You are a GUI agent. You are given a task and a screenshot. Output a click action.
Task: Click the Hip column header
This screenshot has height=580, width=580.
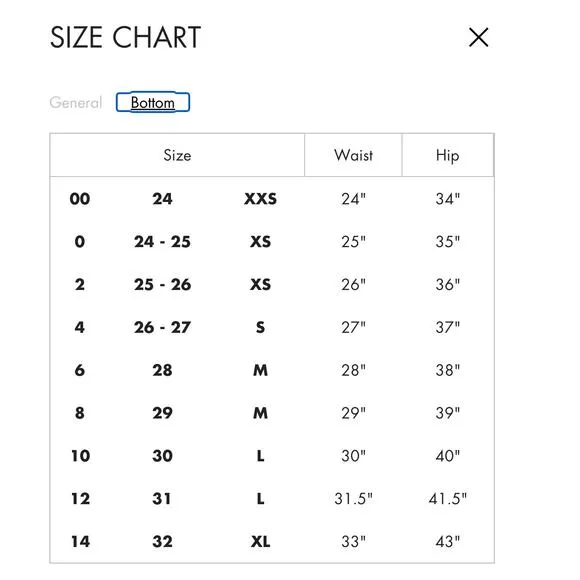(x=448, y=155)
